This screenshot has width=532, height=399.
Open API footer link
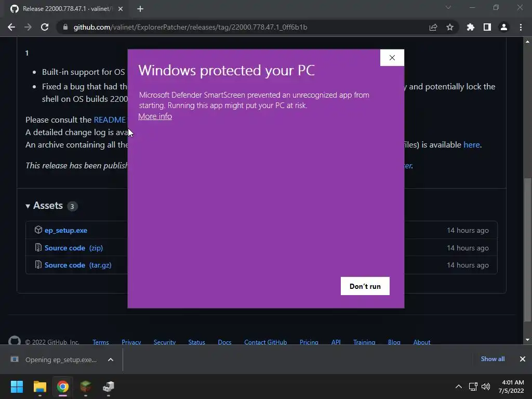pyautogui.click(x=336, y=342)
